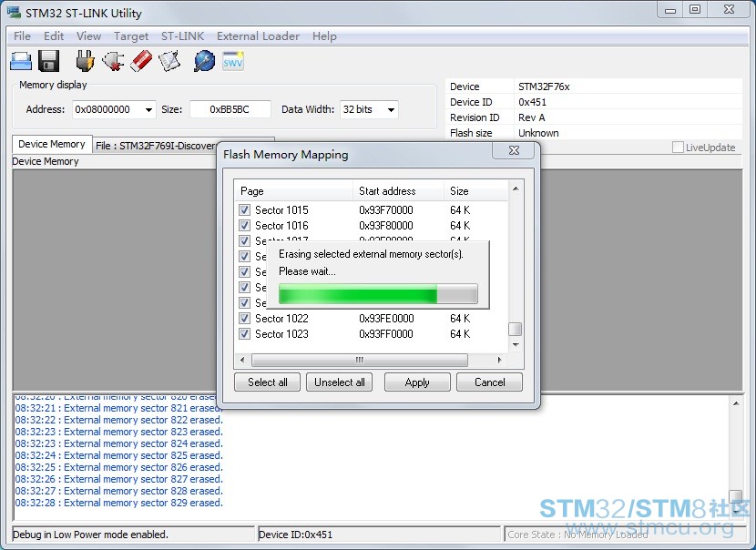Click sector list scroll down arrow

[515, 344]
